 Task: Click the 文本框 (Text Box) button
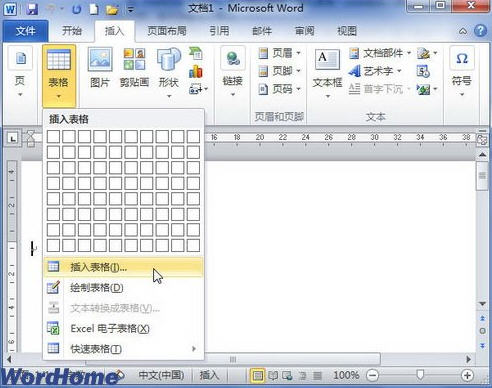pyautogui.click(x=327, y=73)
